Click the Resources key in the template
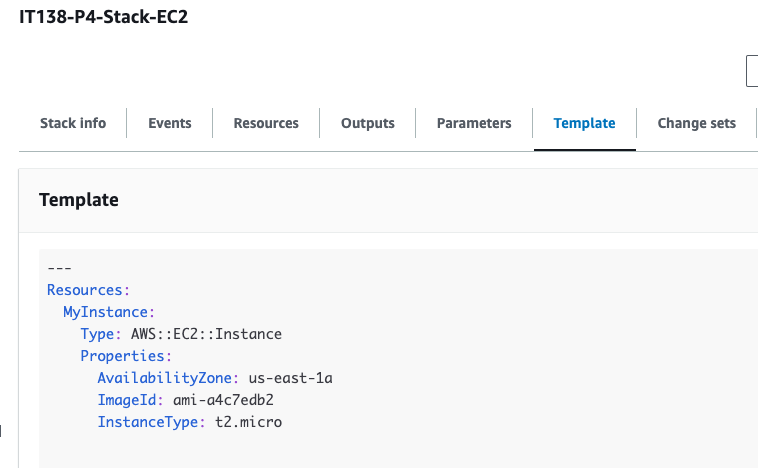Image resolution: width=758 pixels, height=468 pixels. 88,290
